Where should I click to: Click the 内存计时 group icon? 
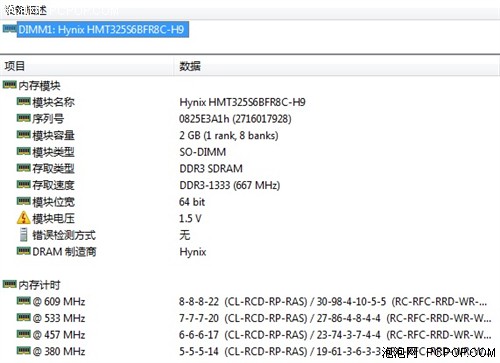pos(9,284)
